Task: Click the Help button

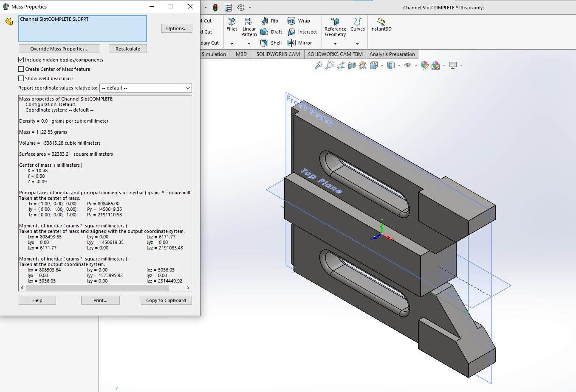Action: 37,300
